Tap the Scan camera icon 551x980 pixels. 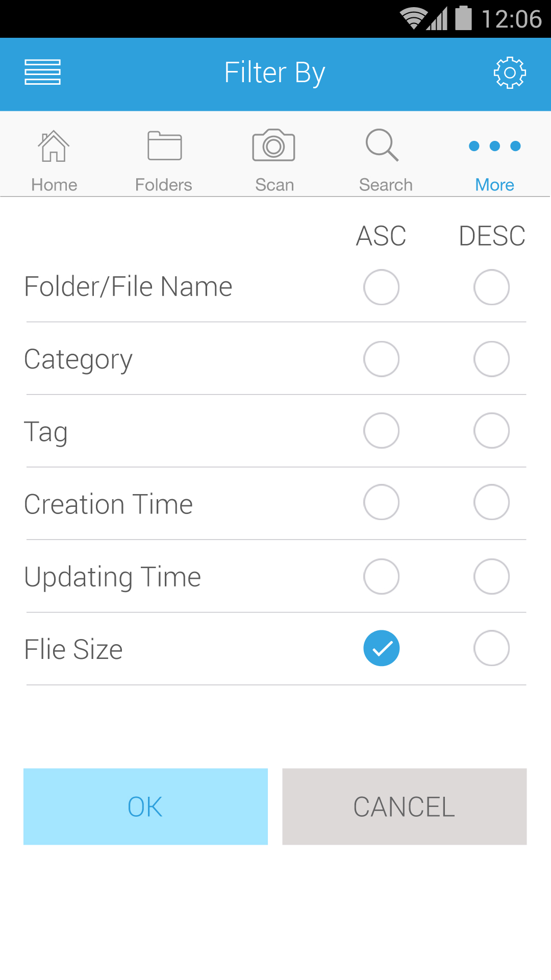(x=274, y=145)
